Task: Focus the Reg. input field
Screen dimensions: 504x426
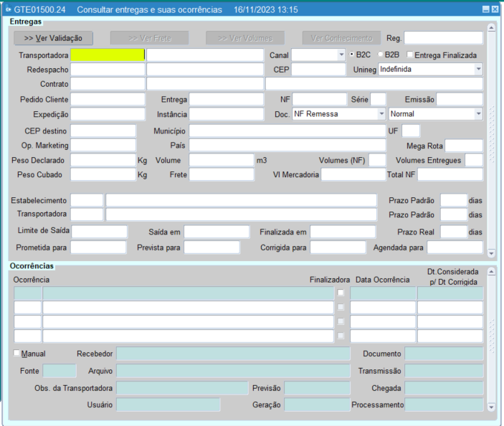Action: click(x=443, y=38)
